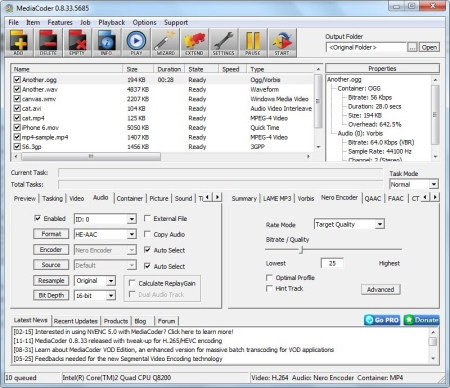Open the SETTINGS wrench icon
The width and height of the screenshot is (450, 388).
click(224, 42)
